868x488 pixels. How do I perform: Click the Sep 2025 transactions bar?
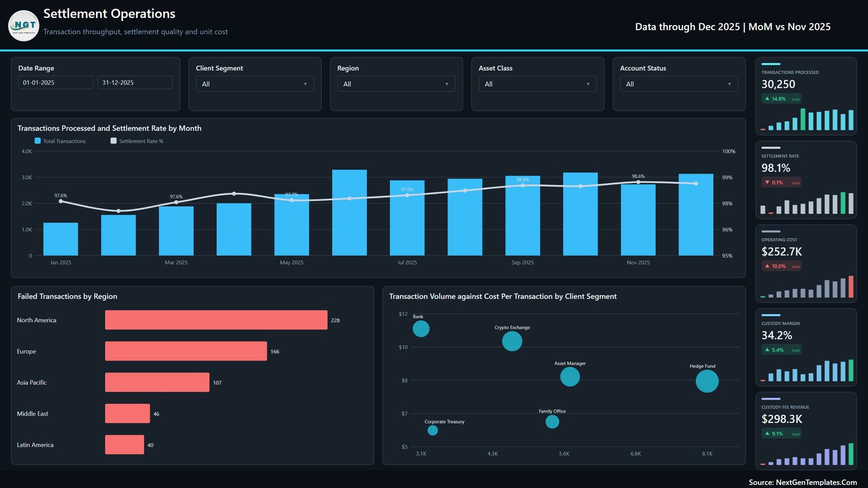click(x=523, y=215)
